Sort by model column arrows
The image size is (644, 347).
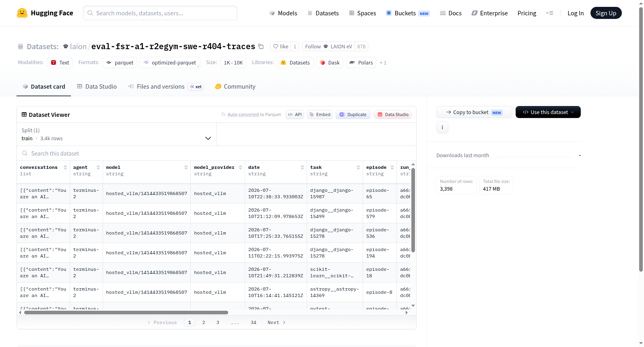[x=186, y=167]
